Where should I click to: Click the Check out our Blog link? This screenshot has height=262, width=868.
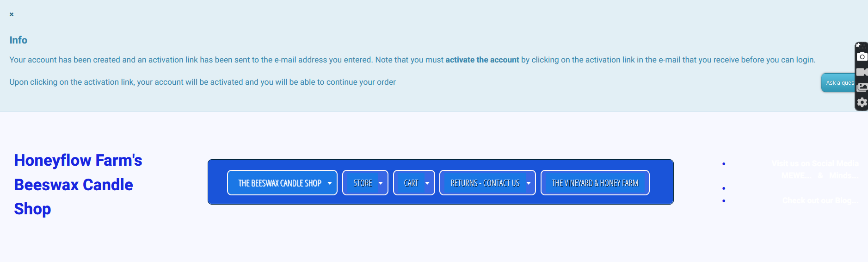click(x=820, y=200)
